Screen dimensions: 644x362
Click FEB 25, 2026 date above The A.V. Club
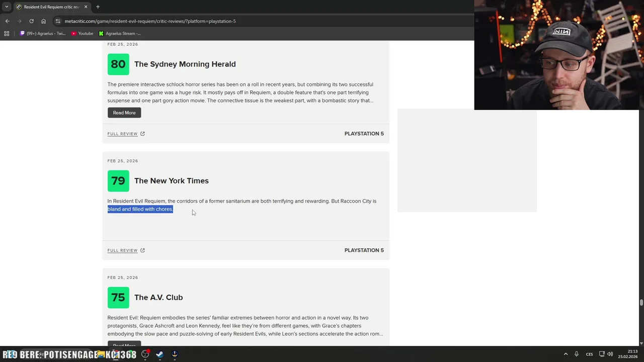(122, 278)
